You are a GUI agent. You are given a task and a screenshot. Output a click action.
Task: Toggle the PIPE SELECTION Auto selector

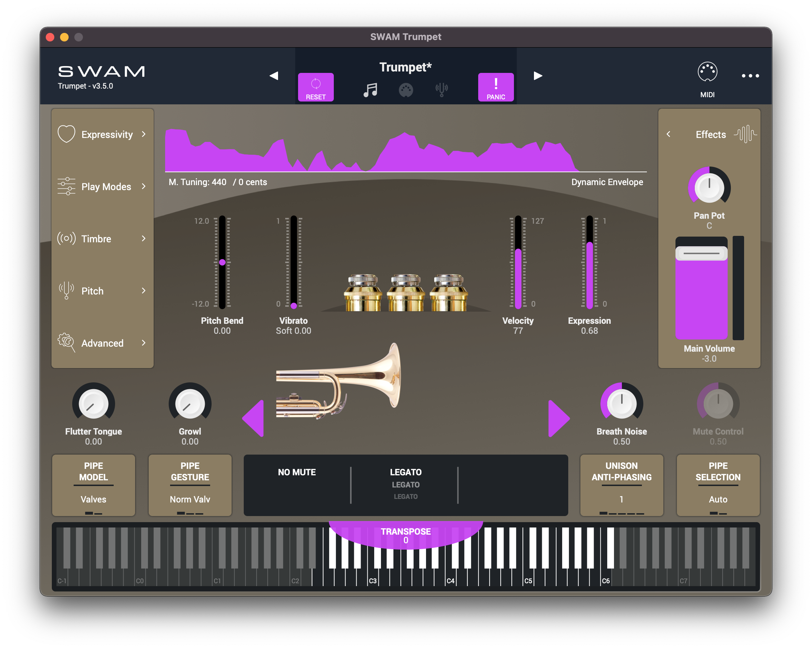(x=718, y=485)
